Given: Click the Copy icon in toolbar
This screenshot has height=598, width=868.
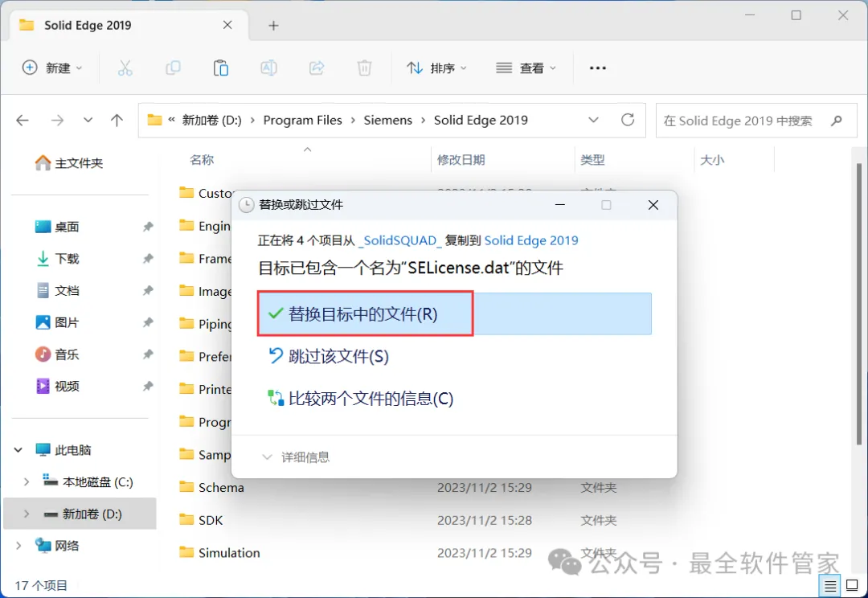Looking at the screenshot, I should pyautogui.click(x=173, y=68).
